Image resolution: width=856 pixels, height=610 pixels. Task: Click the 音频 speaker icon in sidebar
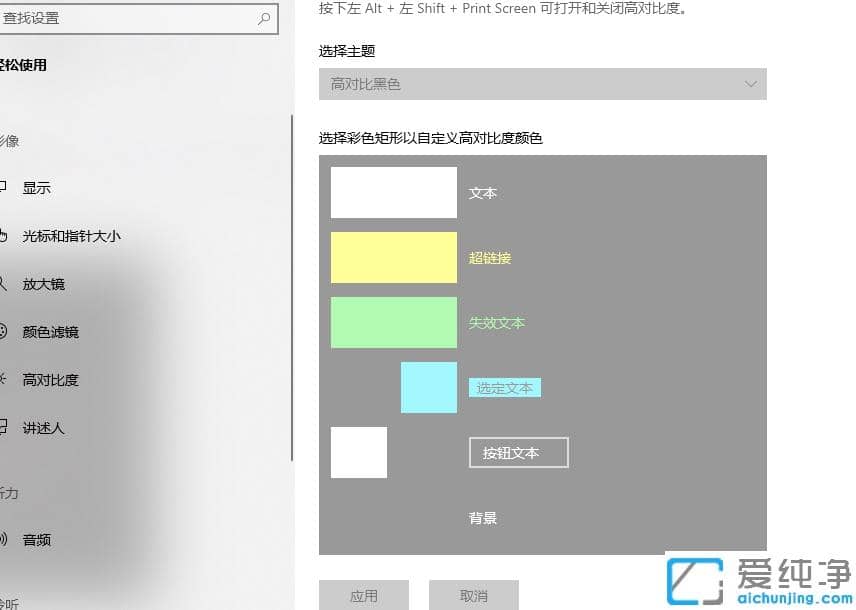tap(3, 540)
